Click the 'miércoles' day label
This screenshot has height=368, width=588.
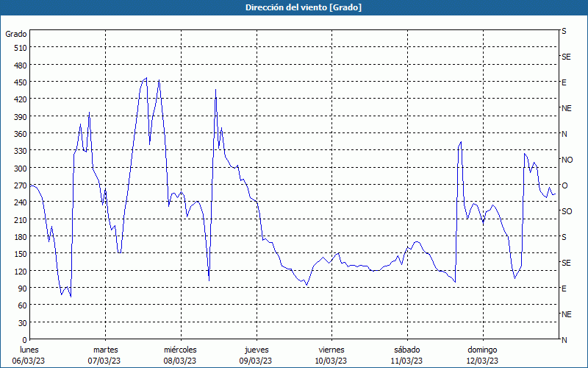[x=180, y=350]
